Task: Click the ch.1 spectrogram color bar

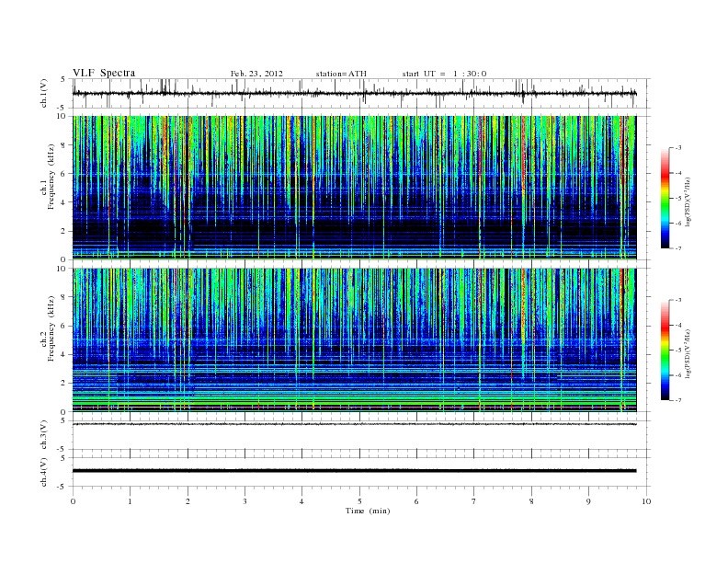Action: (x=665, y=198)
